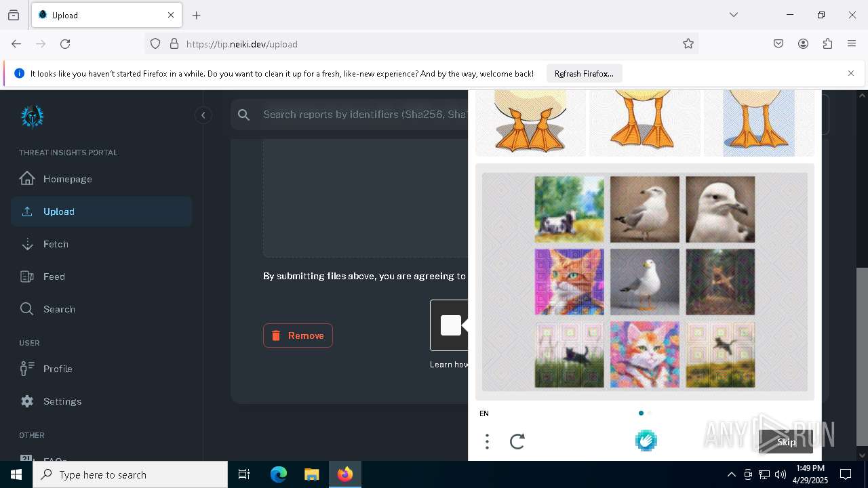List all tabs dropdown arrow
868x488 pixels.
[x=734, y=15]
